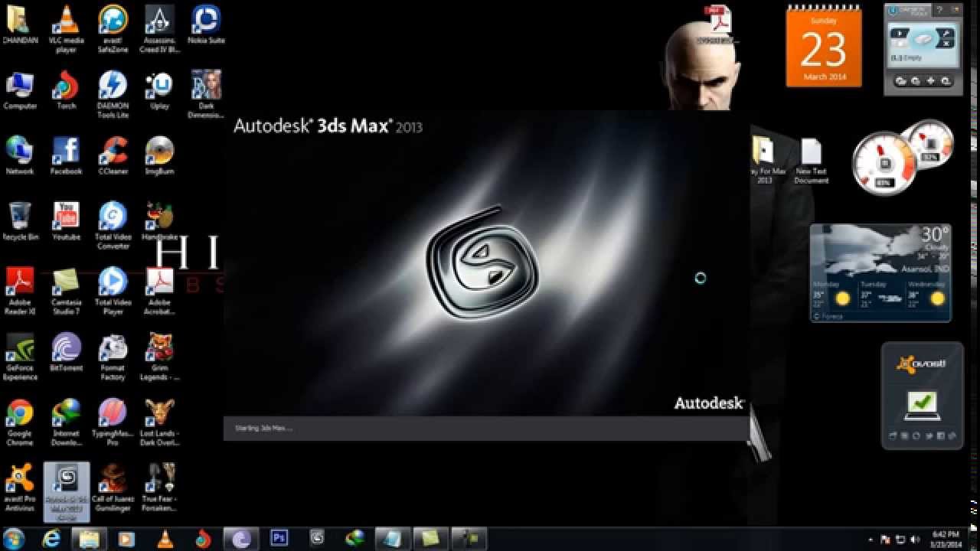Select the folder next to New Text Document

click(x=765, y=160)
